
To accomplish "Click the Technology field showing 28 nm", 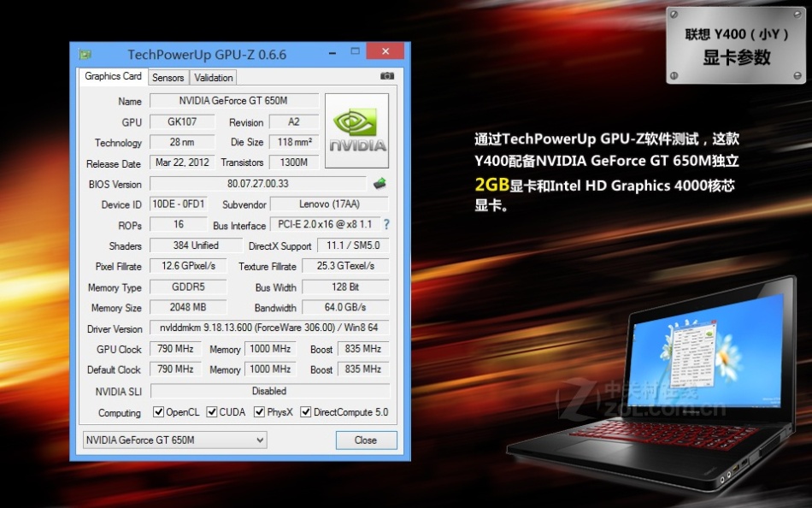I will click(x=182, y=142).
